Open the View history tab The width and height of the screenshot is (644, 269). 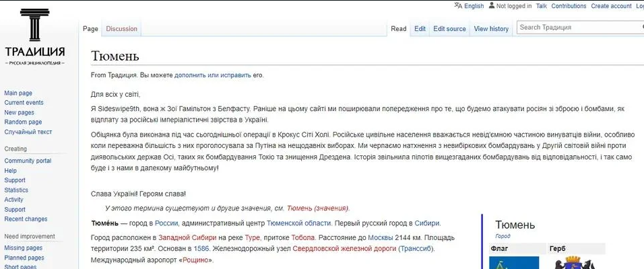point(491,29)
